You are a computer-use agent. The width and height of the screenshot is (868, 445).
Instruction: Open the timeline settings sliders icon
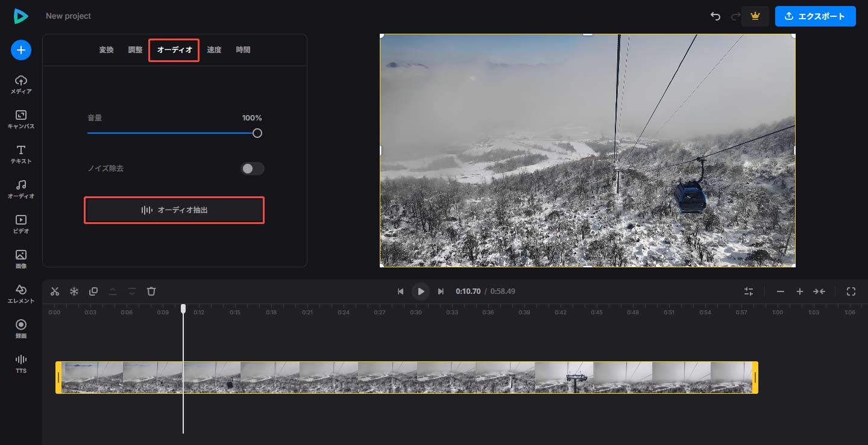749,291
